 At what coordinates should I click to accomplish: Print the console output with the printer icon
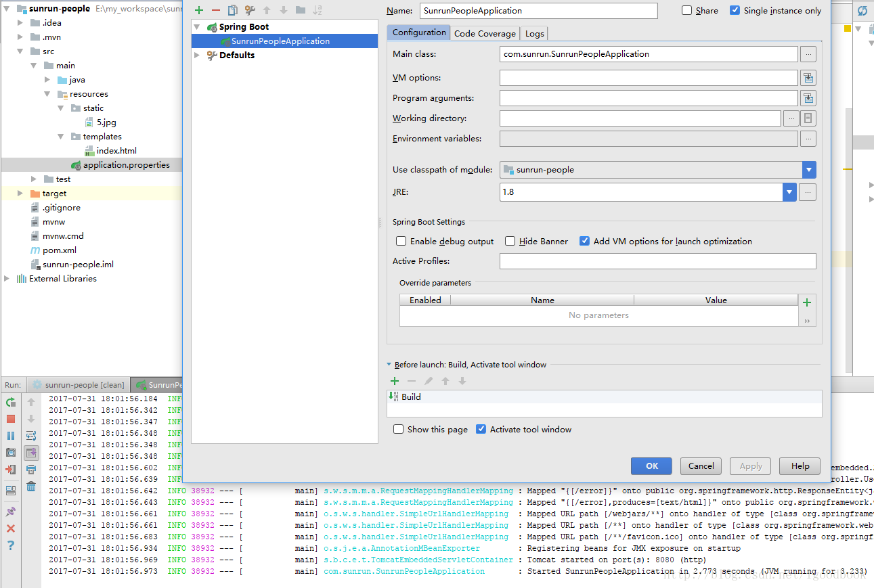click(x=31, y=469)
